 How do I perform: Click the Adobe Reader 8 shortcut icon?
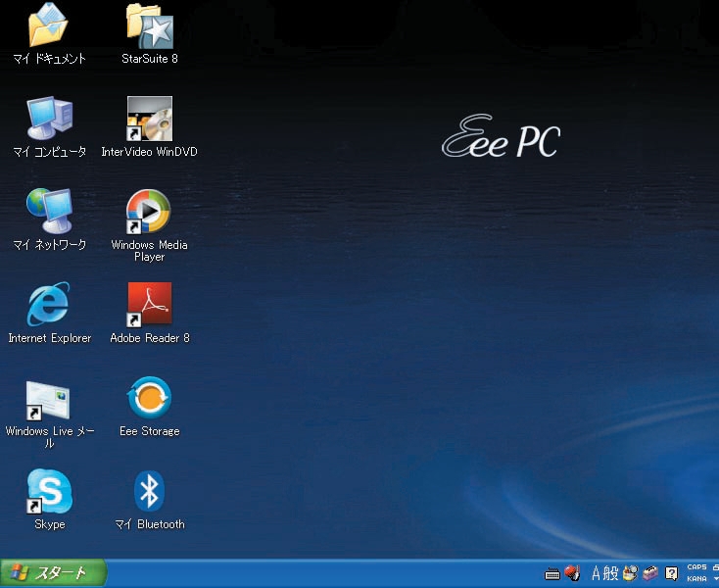(x=150, y=305)
